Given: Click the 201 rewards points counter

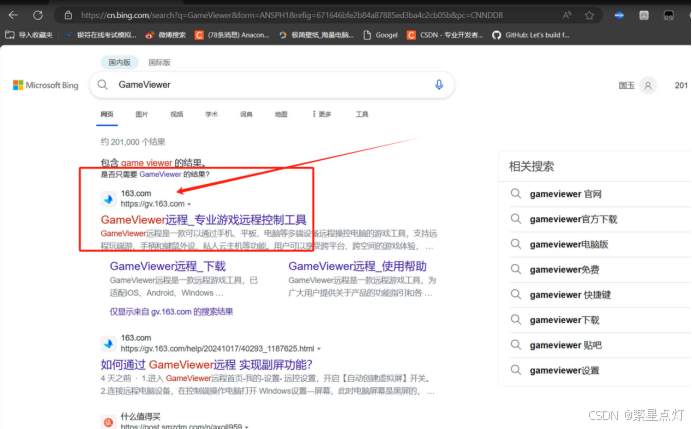Looking at the screenshot, I should point(681,85).
